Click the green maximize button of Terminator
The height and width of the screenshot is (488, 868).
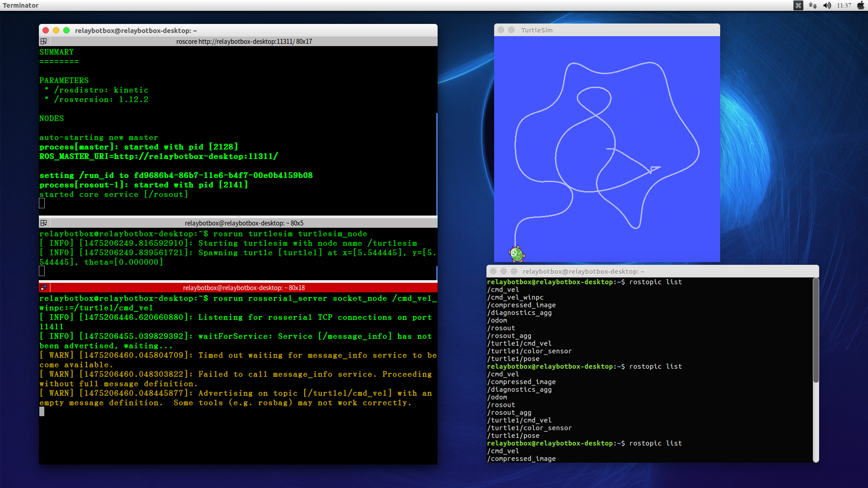[66, 30]
